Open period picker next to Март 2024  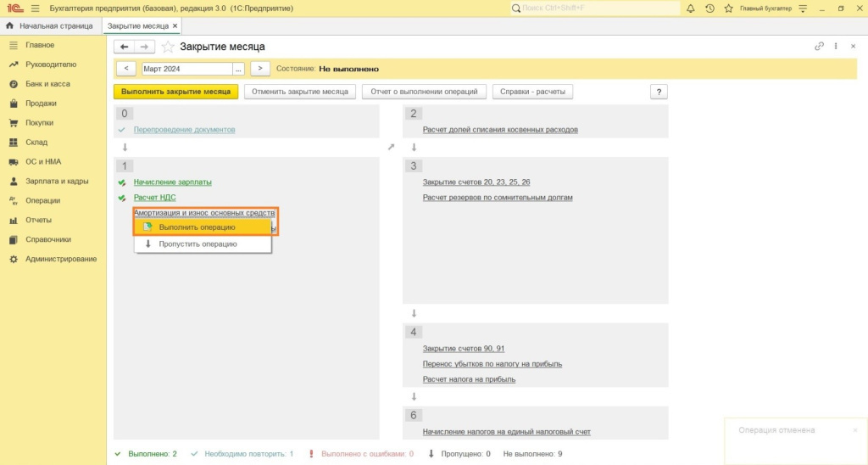click(x=239, y=69)
